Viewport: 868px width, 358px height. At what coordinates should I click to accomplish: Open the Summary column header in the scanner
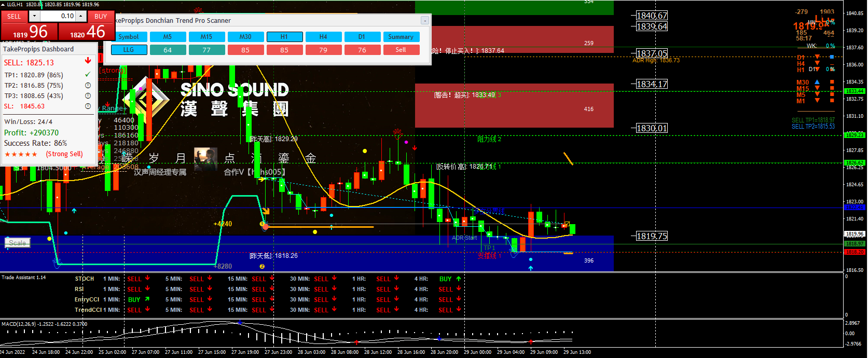pyautogui.click(x=401, y=37)
